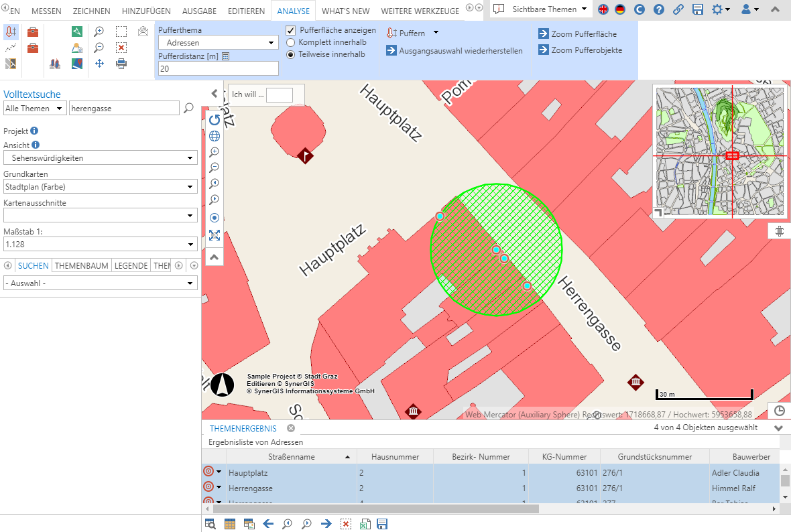Screen dimensions: 791x532
Task: Export results with the Excel icon
Action: point(365,524)
